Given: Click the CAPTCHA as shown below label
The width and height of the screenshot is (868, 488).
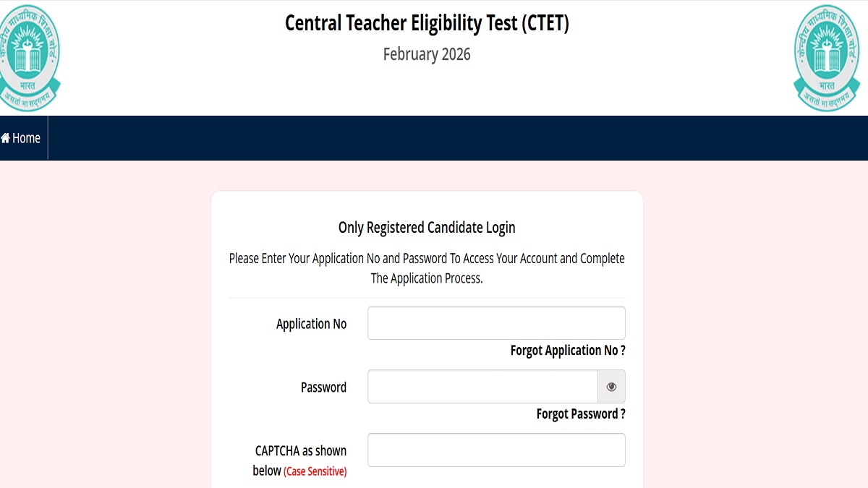Looking at the screenshot, I should click(300, 451).
